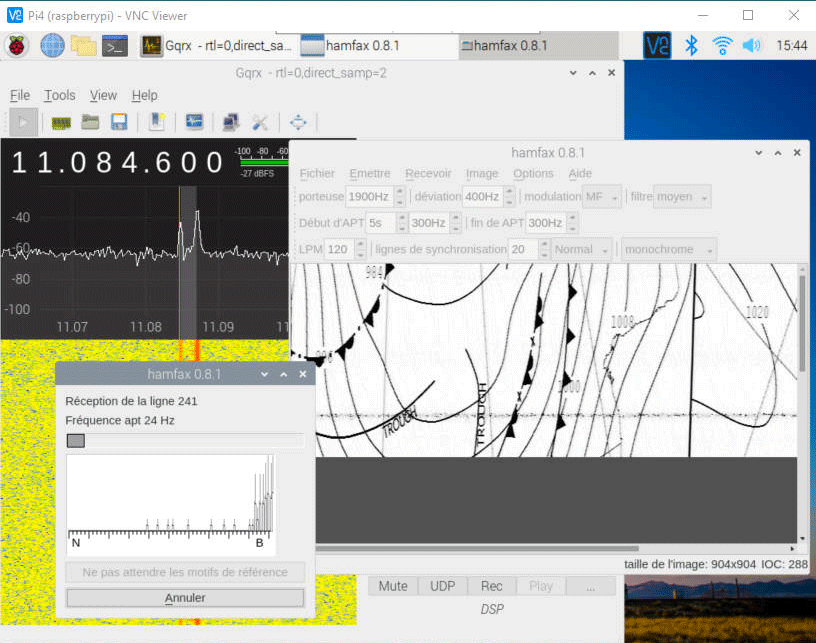Start DSP processing in Gqrx toolbar

[23, 122]
